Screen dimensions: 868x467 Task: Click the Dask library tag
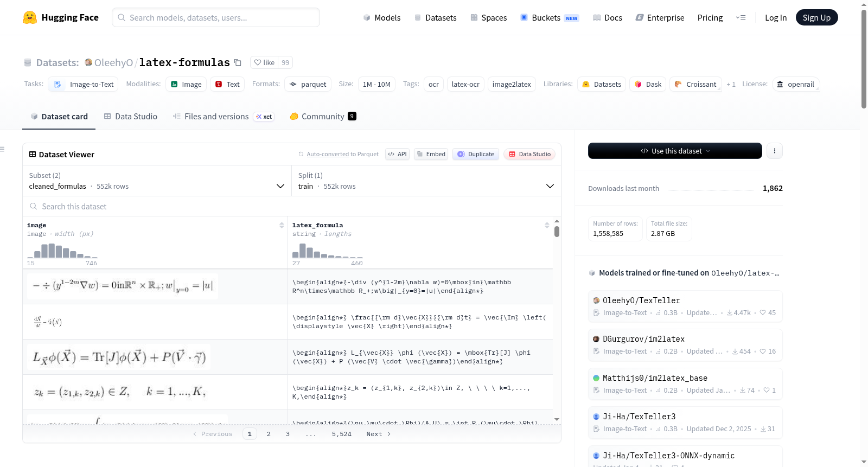648,84
